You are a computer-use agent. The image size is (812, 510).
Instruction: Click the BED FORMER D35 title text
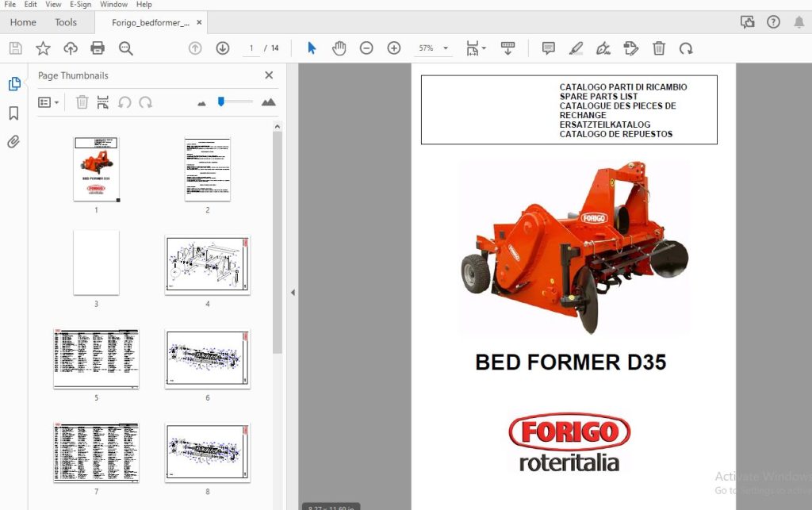571,362
